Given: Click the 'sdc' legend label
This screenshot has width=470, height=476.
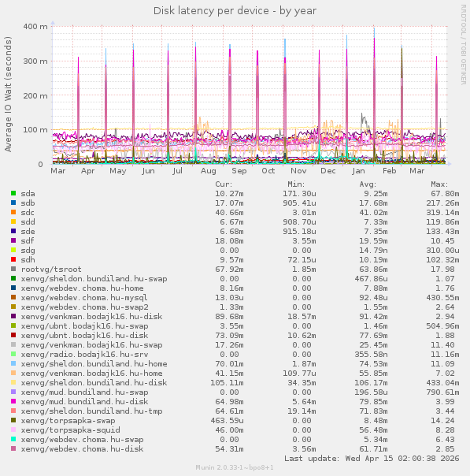Looking at the screenshot, I should coord(28,212).
